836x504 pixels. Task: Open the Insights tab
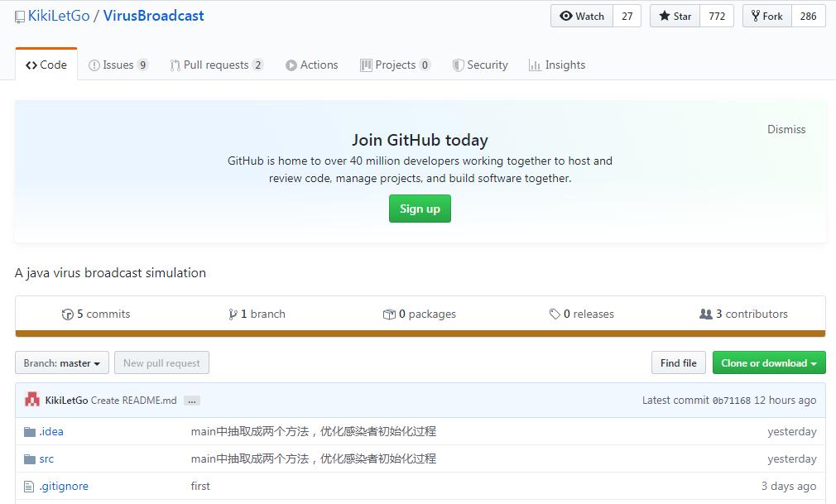(x=556, y=65)
